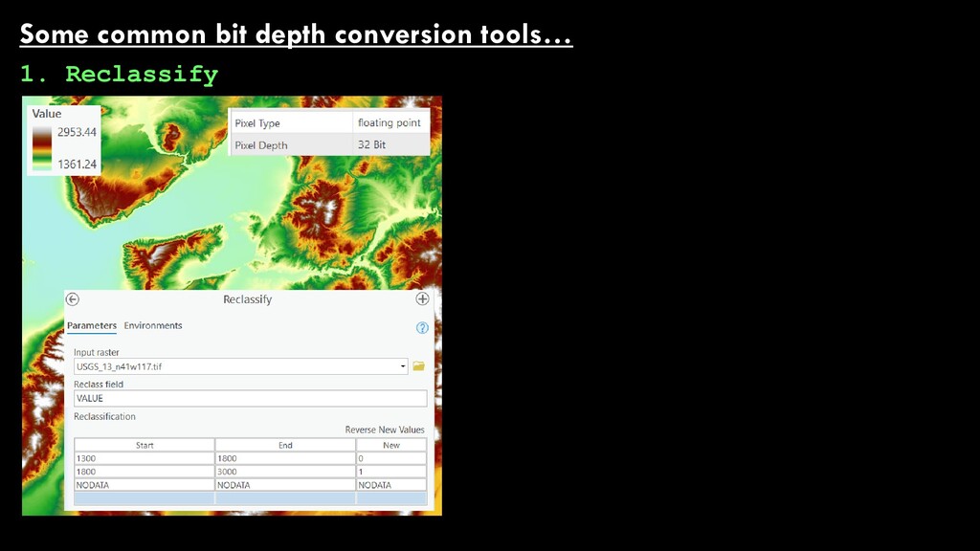Click the Reclassification section label

point(104,417)
